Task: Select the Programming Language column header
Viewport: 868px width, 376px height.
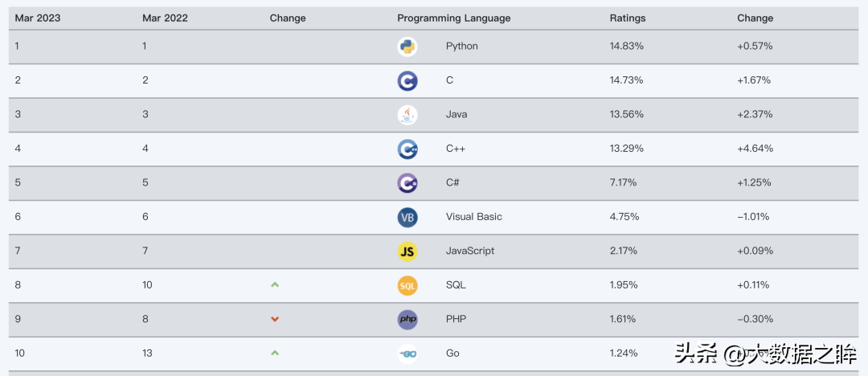Action: (x=453, y=18)
